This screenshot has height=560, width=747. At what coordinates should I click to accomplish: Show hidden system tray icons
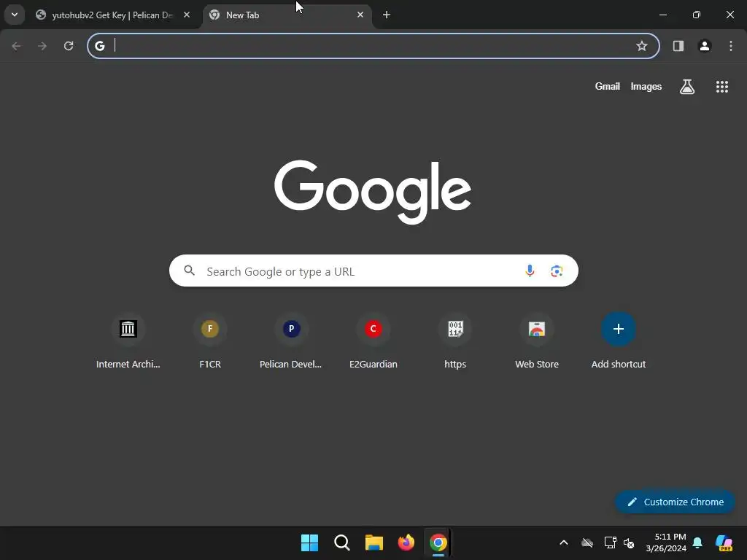click(x=564, y=542)
